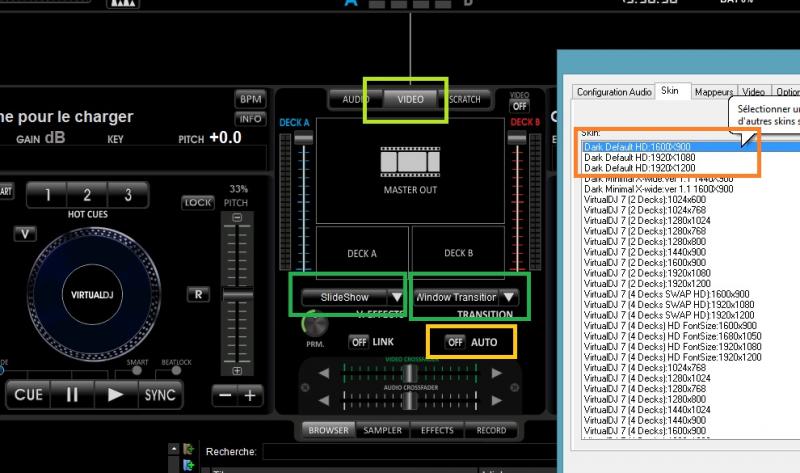The height and width of the screenshot is (473, 800).
Task: Open the Window Transition dropdown
Action: [509, 297]
